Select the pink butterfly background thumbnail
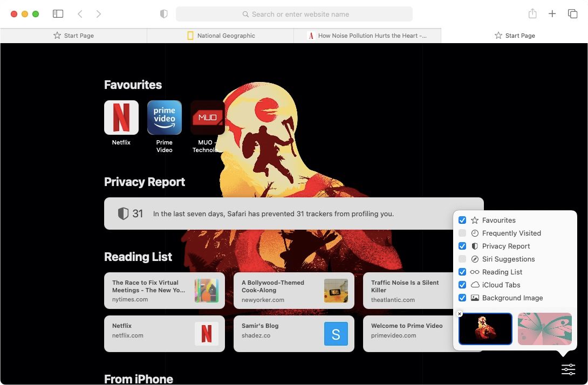Viewport: 588px width, 385px height. pos(544,329)
